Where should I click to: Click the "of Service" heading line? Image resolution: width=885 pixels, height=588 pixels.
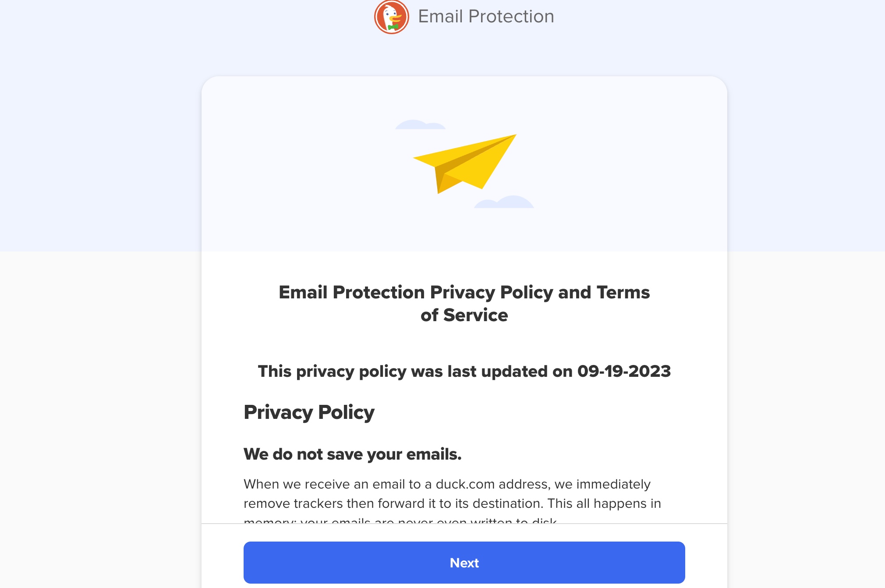pos(464,315)
